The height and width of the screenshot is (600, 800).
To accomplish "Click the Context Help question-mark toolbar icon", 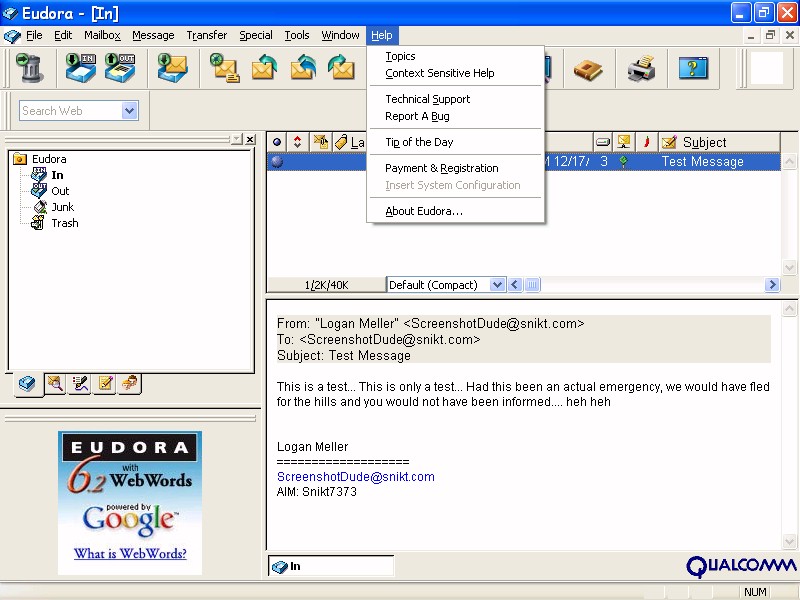I will [x=693, y=68].
